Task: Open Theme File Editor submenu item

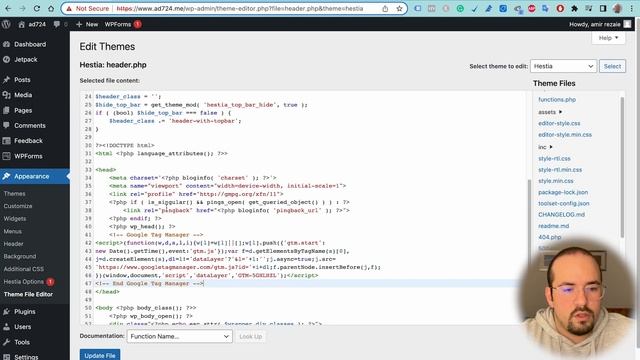Action: 28,294
